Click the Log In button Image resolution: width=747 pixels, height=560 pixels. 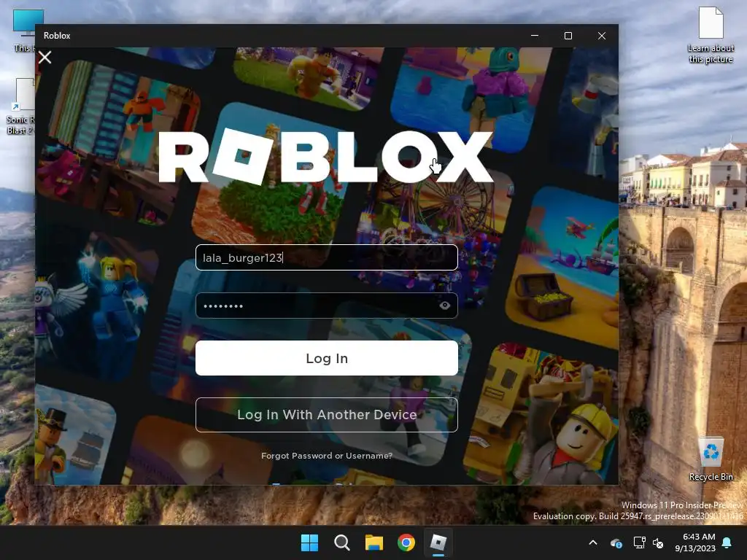pos(326,358)
